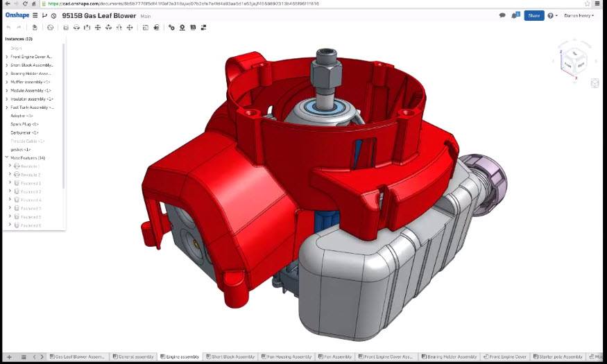Select the Mate connector tool
This screenshot has height=364, width=607.
click(156, 28)
